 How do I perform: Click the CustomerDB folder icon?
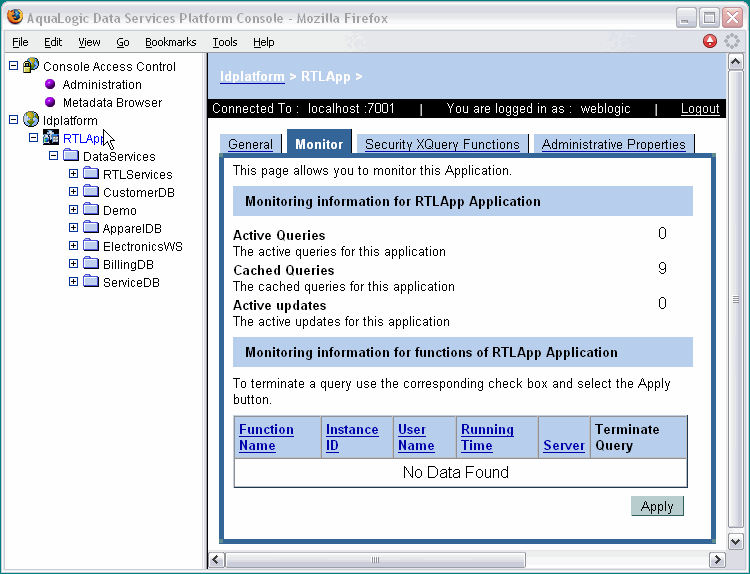91,191
